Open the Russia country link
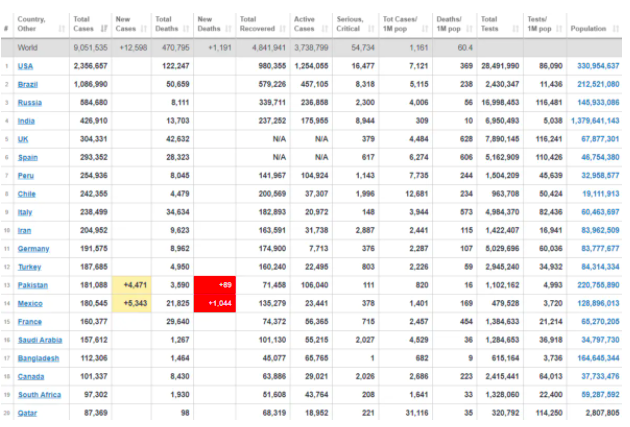 [x=30, y=103]
